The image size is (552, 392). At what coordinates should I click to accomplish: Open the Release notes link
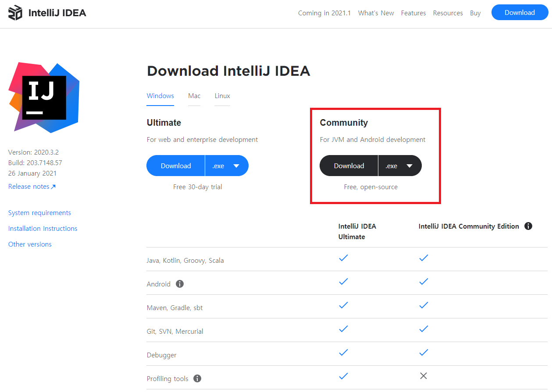[x=32, y=187]
